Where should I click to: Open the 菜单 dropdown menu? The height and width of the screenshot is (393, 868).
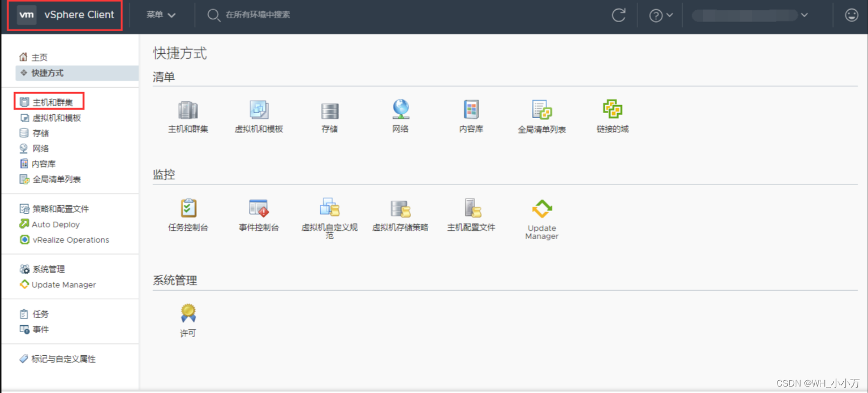click(x=161, y=15)
